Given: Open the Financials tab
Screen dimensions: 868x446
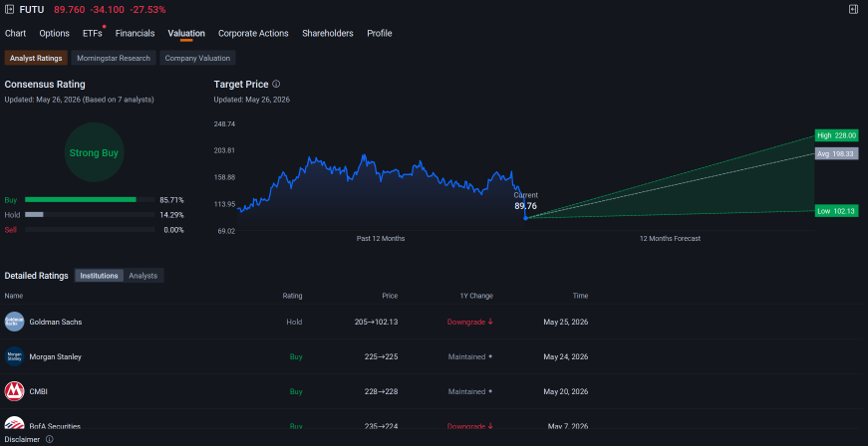Looking at the screenshot, I should pos(136,33).
